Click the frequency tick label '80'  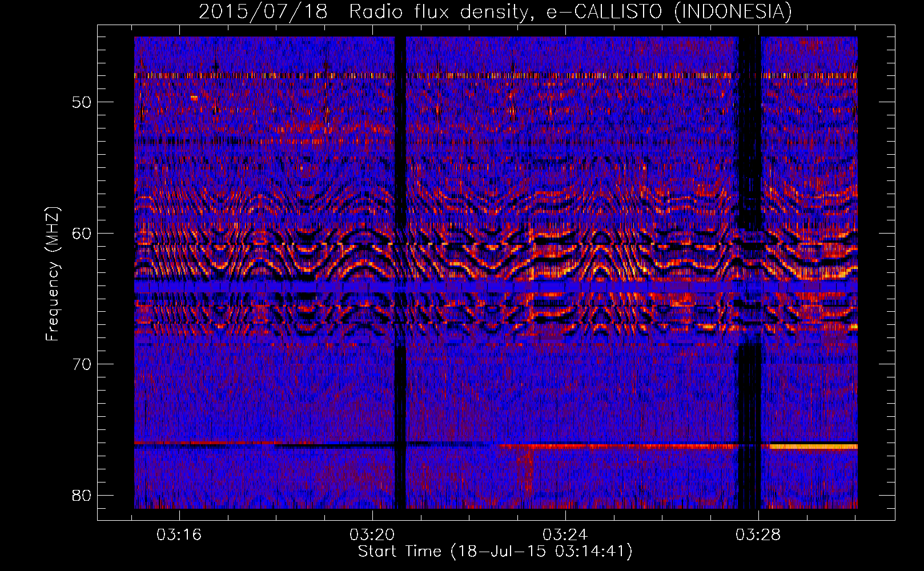(82, 495)
